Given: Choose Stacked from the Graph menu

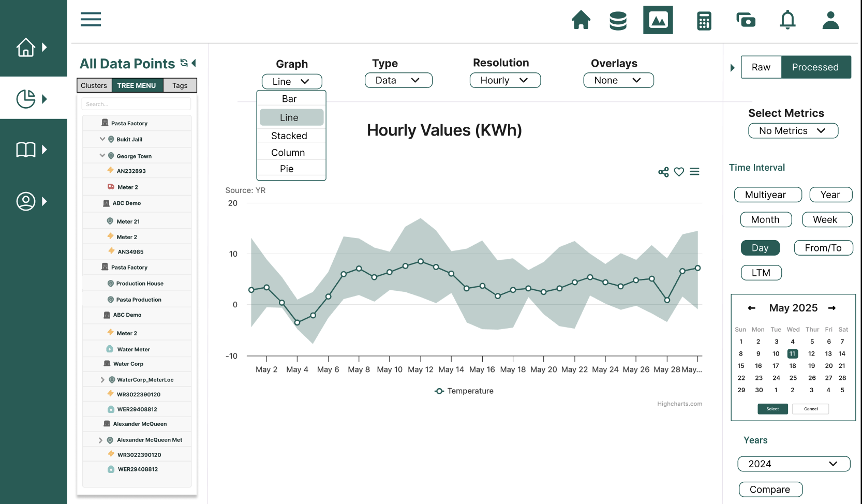Looking at the screenshot, I should pyautogui.click(x=289, y=136).
